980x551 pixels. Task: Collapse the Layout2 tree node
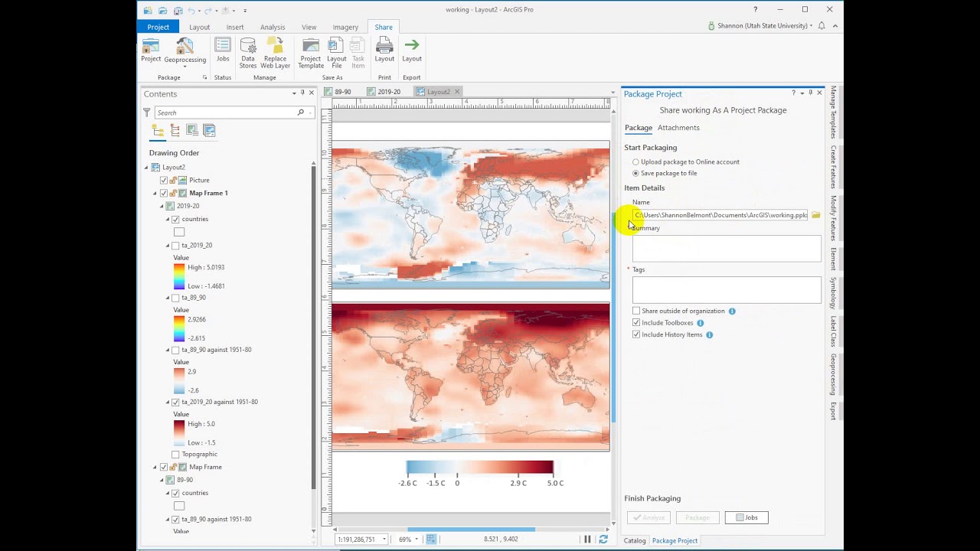[146, 168]
